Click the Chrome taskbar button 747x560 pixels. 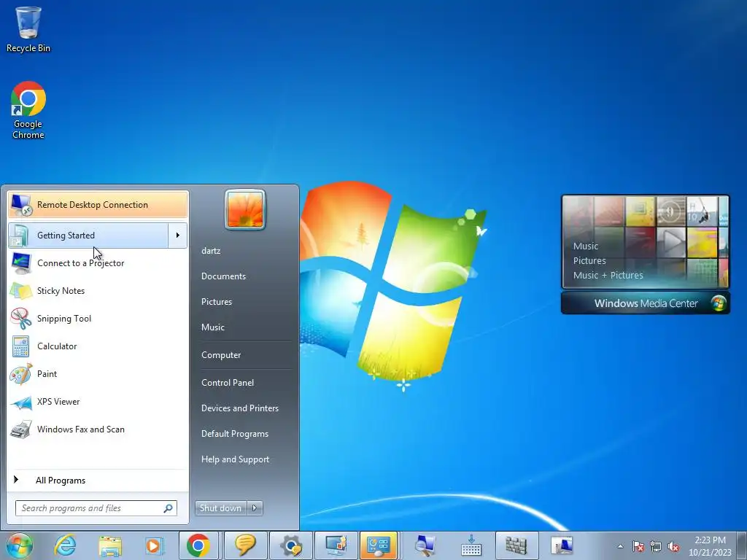[198, 545]
